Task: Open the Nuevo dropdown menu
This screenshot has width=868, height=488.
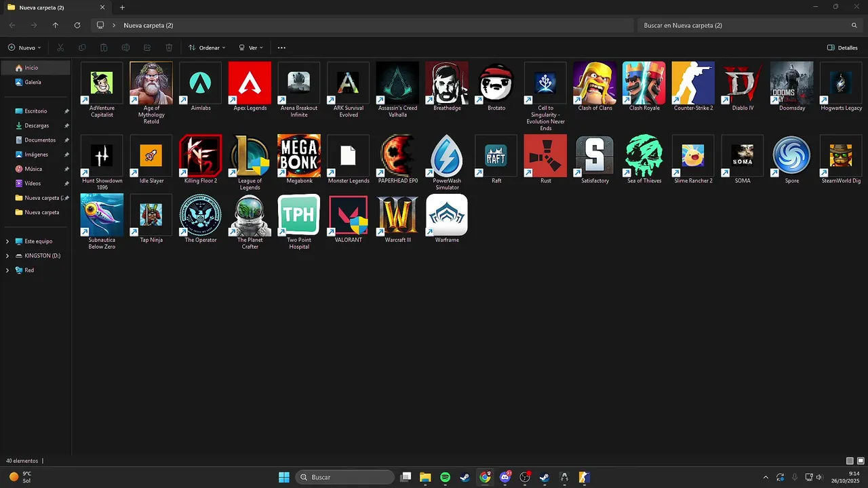Action: (x=24, y=47)
